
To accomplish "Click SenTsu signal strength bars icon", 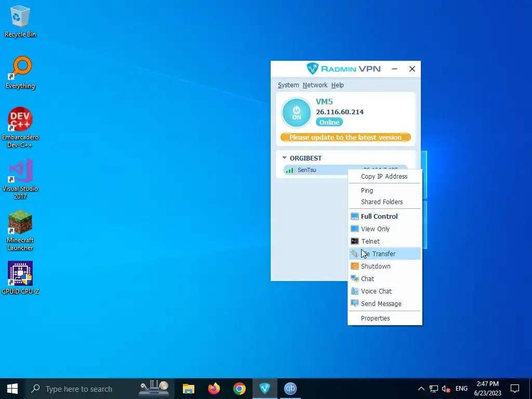I will [x=289, y=170].
